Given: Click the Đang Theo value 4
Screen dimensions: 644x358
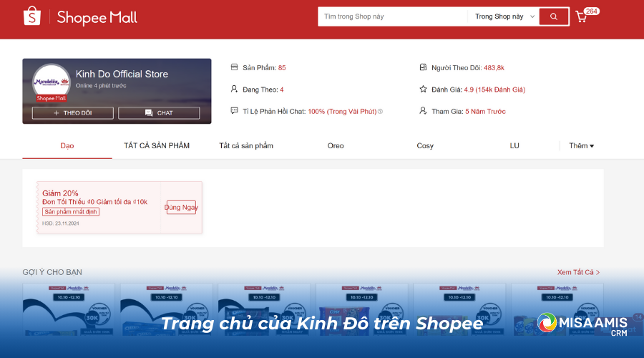Looking at the screenshot, I should tap(282, 89).
